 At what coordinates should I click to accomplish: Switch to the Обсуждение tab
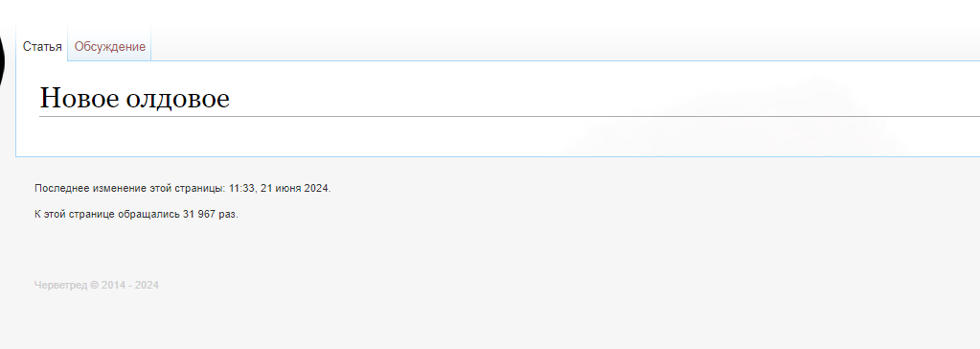pyautogui.click(x=110, y=46)
